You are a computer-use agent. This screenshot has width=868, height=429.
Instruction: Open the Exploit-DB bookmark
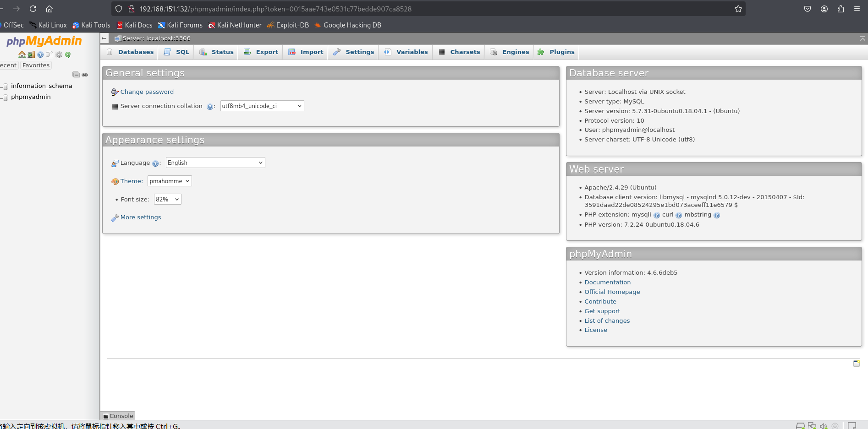(288, 25)
